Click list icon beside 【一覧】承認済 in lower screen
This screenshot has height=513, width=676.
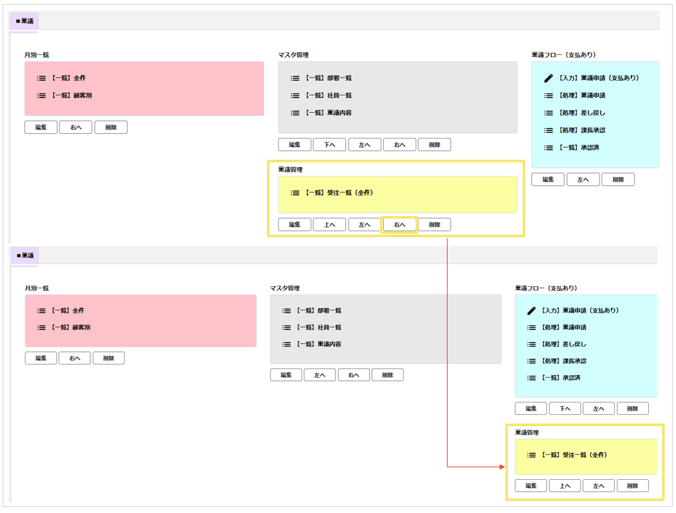coord(532,378)
